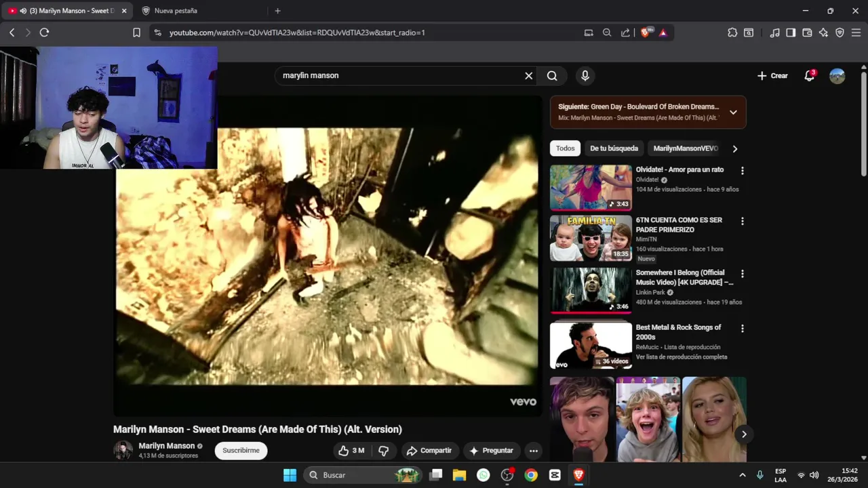Screen dimensions: 868x488
Task: Close the Marilyn Manson YouTube tab
Action: coord(124,11)
